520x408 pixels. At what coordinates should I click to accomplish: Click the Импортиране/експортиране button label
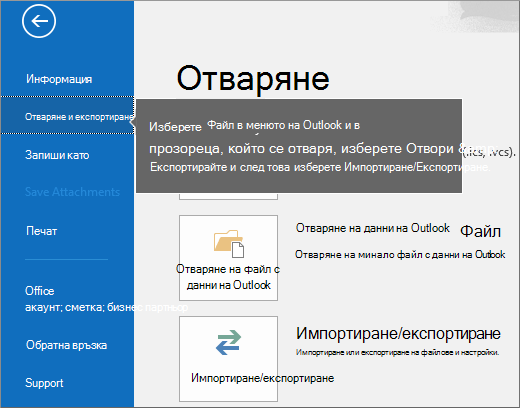click(262, 378)
